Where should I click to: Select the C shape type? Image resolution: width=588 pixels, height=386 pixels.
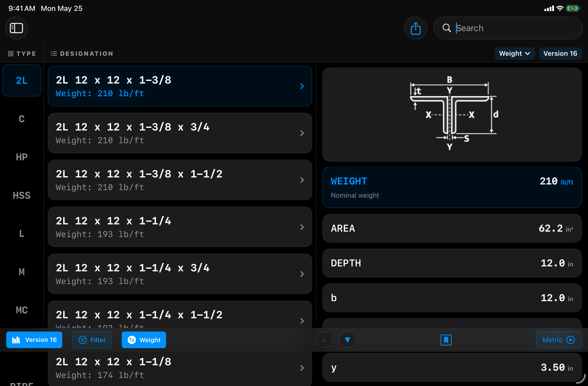tap(22, 119)
